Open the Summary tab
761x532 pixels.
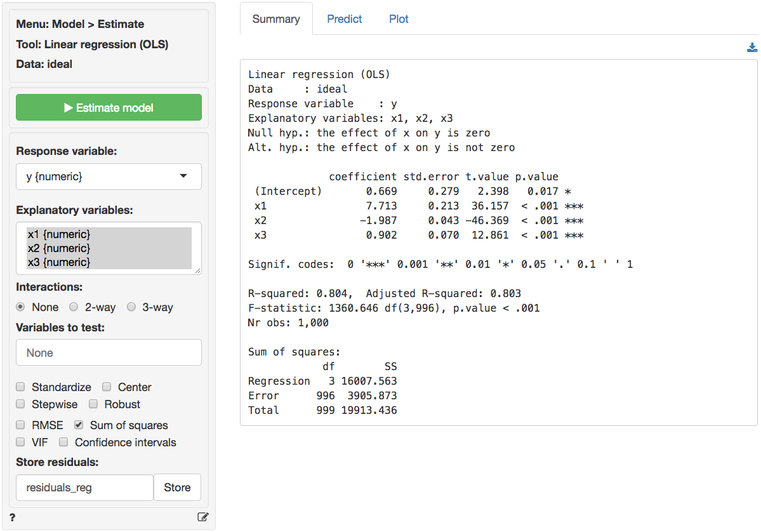276,19
